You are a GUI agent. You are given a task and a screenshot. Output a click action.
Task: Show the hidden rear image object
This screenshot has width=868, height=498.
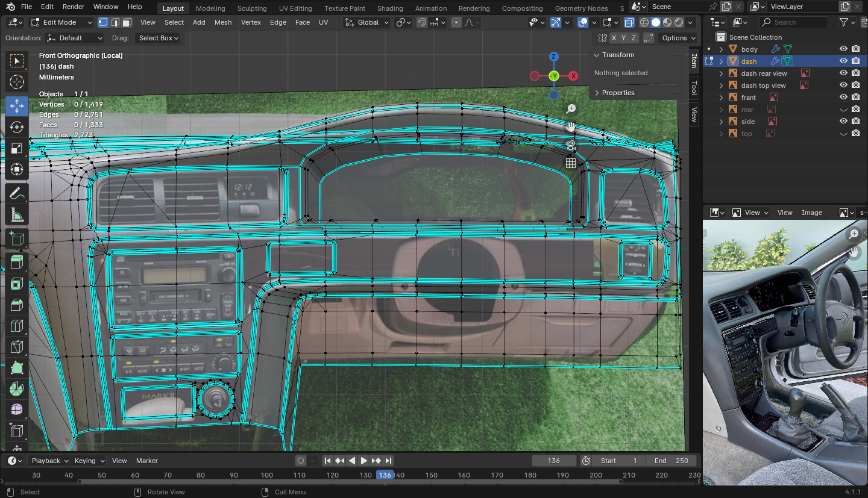click(843, 110)
